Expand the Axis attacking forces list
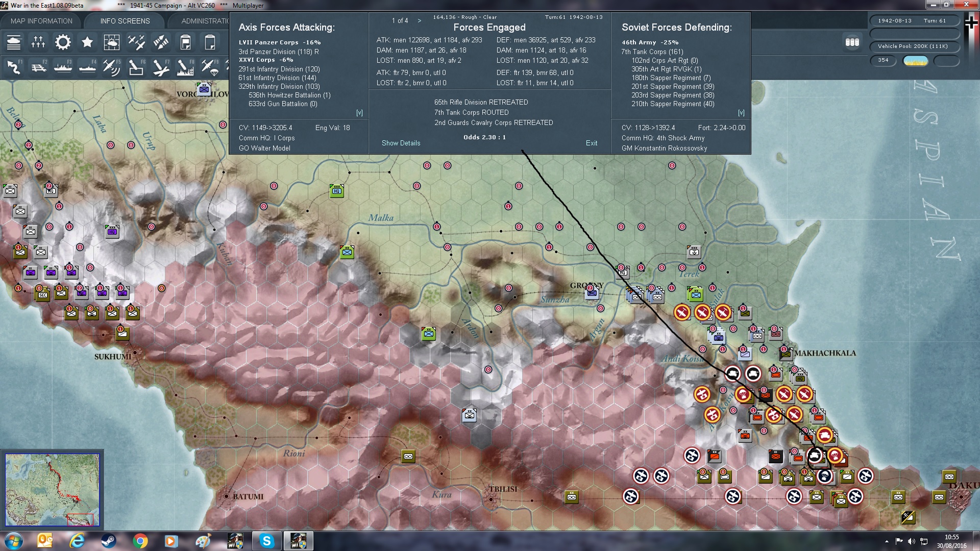Screen dimensions: 980x551 [359, 113]
